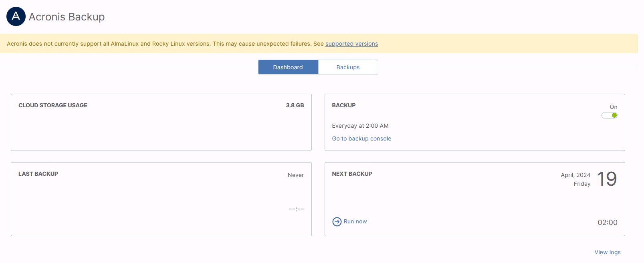Open the Backups tab
Screen dimensions: 644x263
348,67
